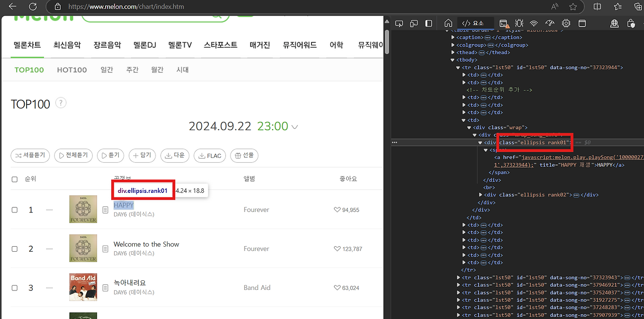Collapse the tbody node in the Elements tree
This screenshot has width=644, height=319.
[x=453, y=60]
